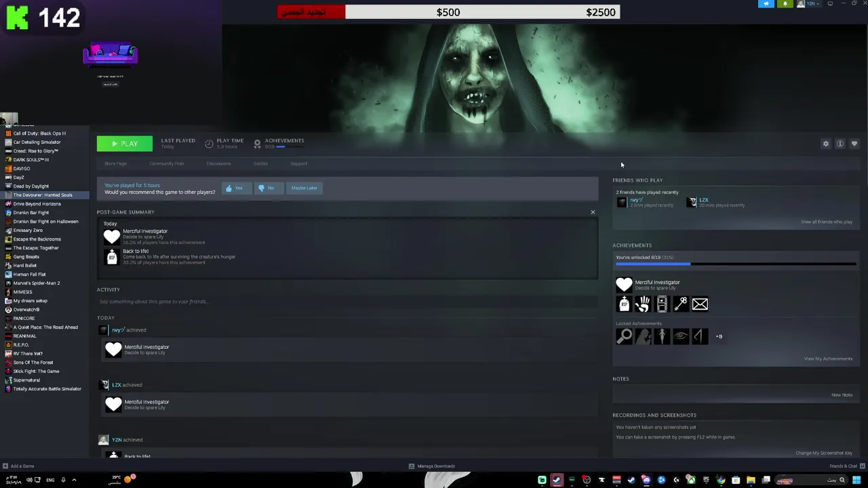Select Overwatch in library list
This screenshot has height=488, width=868.
pyautogui.click(x=26, y=310)
